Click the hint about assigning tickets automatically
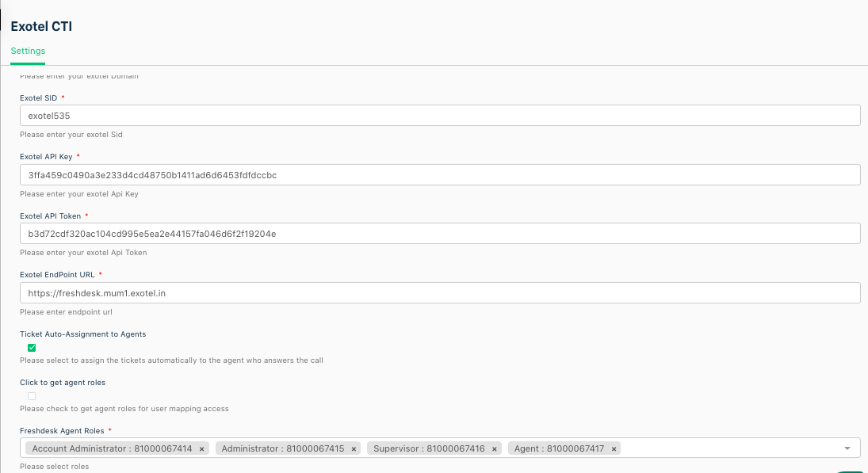This screenshot has height=473, width=868. tap(171, 360)
